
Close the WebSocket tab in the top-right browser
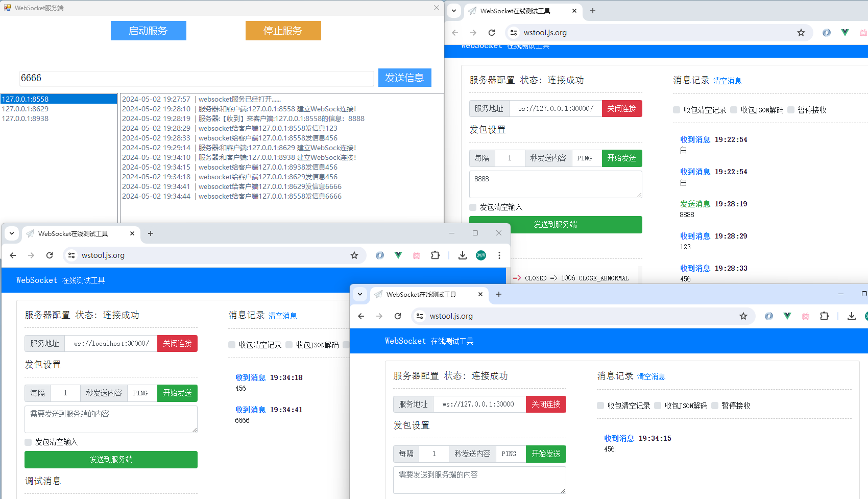click(574, 11)
